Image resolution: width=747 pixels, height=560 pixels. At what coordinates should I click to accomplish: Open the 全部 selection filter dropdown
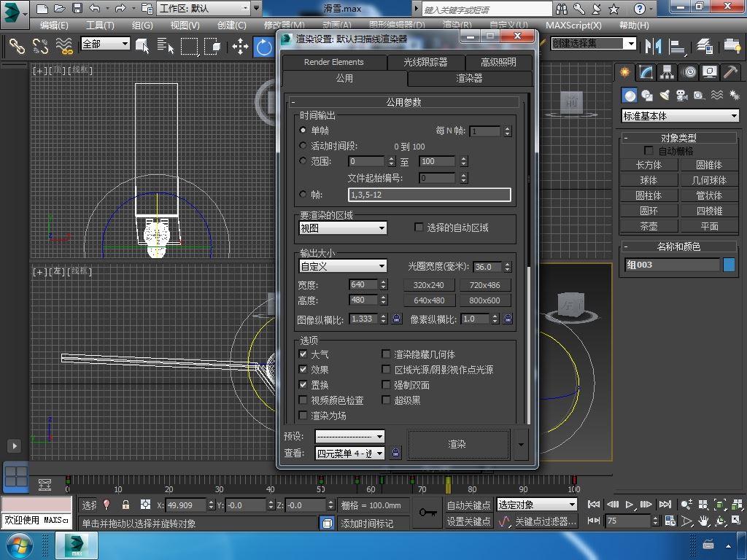pos(105,44)
